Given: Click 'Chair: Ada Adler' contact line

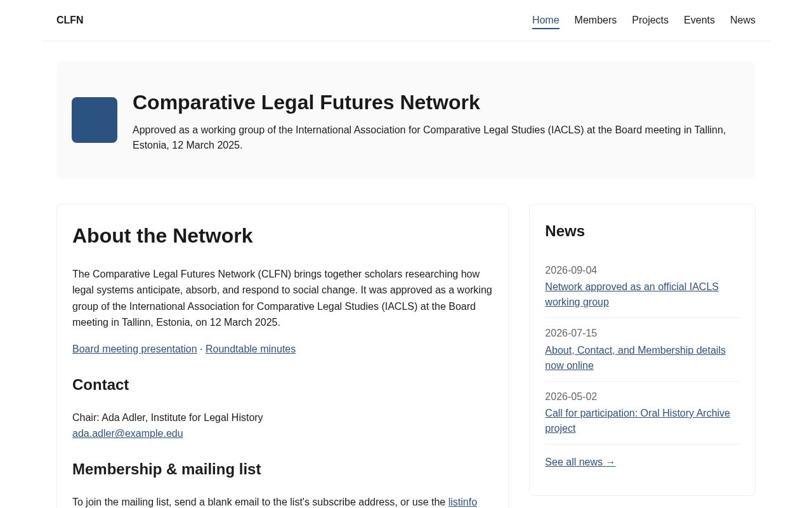Looking at the screenshot, I should pyautogui.click(x=167, y=418).
